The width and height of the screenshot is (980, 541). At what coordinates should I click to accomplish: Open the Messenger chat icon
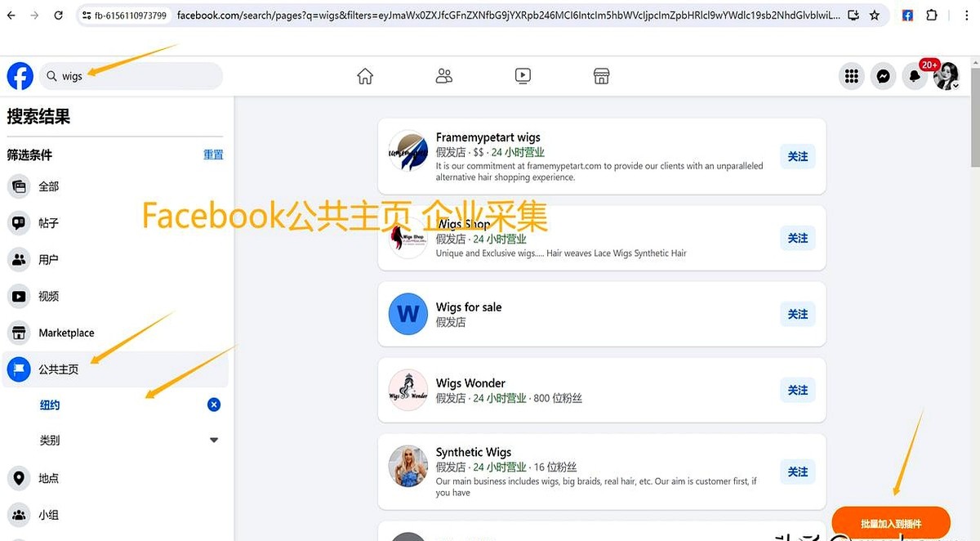tap(883, 76)
